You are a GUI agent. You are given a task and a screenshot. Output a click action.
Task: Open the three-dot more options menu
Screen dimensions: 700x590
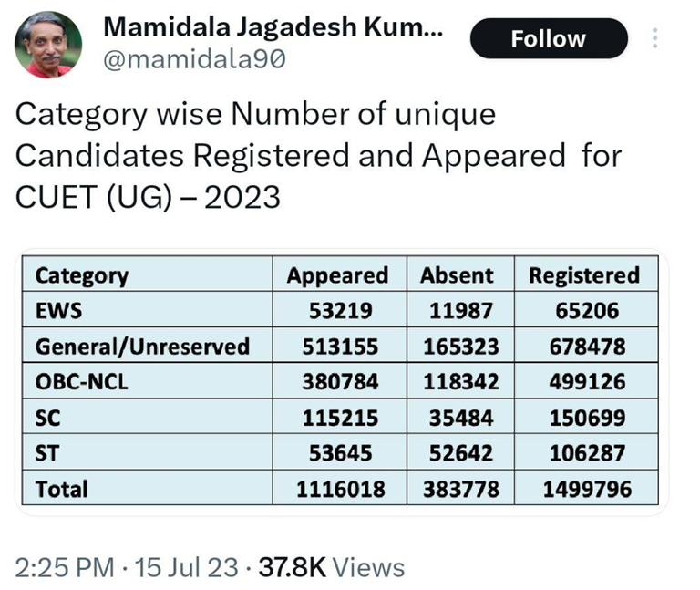pos(654,39)
